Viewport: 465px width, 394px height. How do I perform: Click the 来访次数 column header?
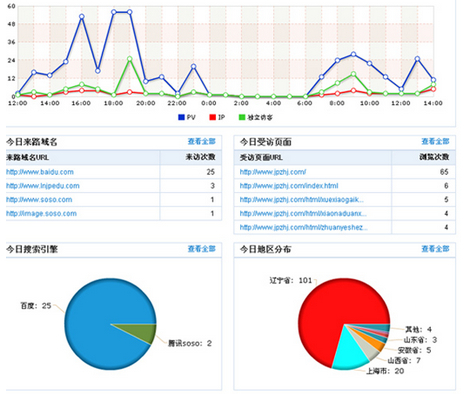click(201, 157)
